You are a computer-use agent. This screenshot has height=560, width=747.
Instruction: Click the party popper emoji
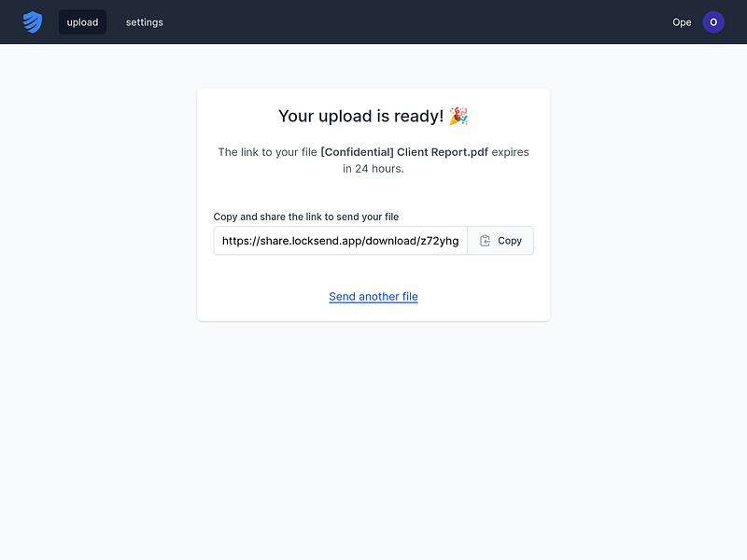[458, 116]
